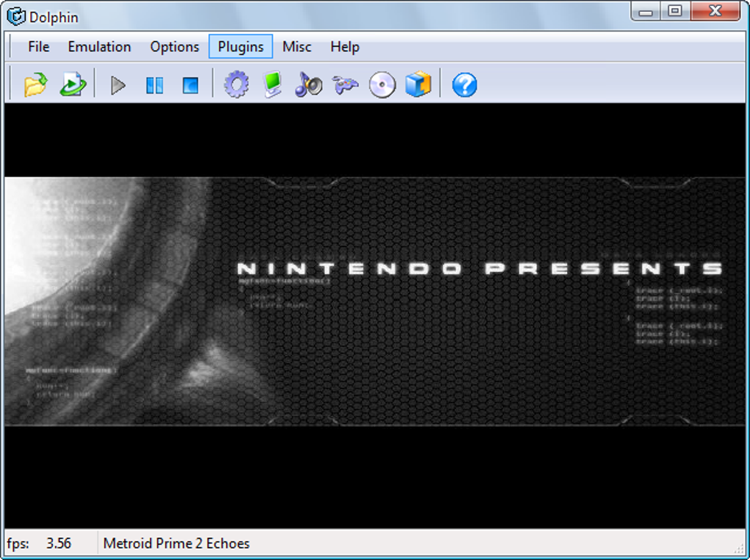Click the Dolphin title bar icon

pos(15,17)
